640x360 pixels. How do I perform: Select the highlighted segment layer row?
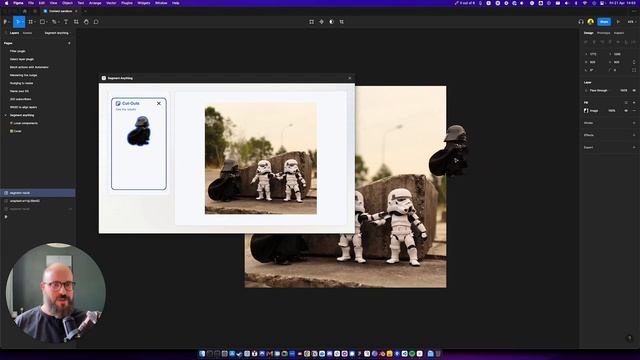pyautogui.click(x=38, y=193)
